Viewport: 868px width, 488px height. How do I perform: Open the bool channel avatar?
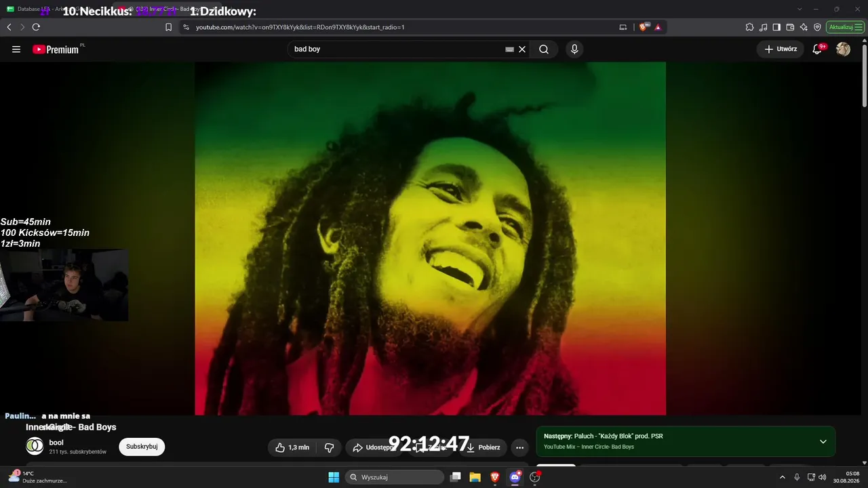click(x=35, y=446)
